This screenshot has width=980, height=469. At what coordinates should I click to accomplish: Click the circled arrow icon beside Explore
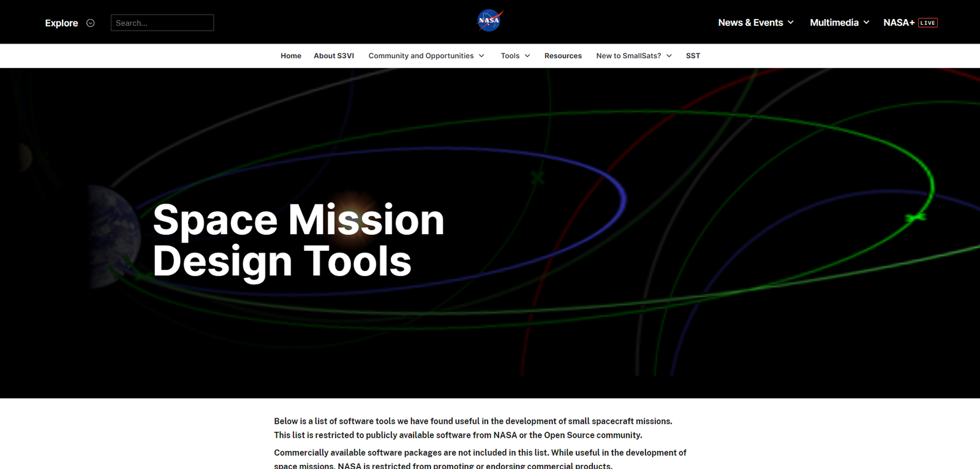[x=91, y=23]
